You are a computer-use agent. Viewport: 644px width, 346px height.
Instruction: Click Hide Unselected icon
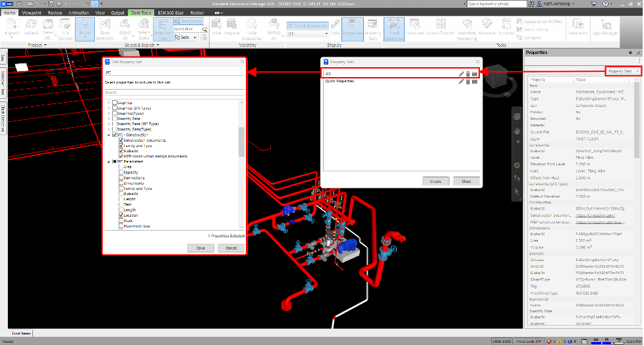[x=252, y=29]
